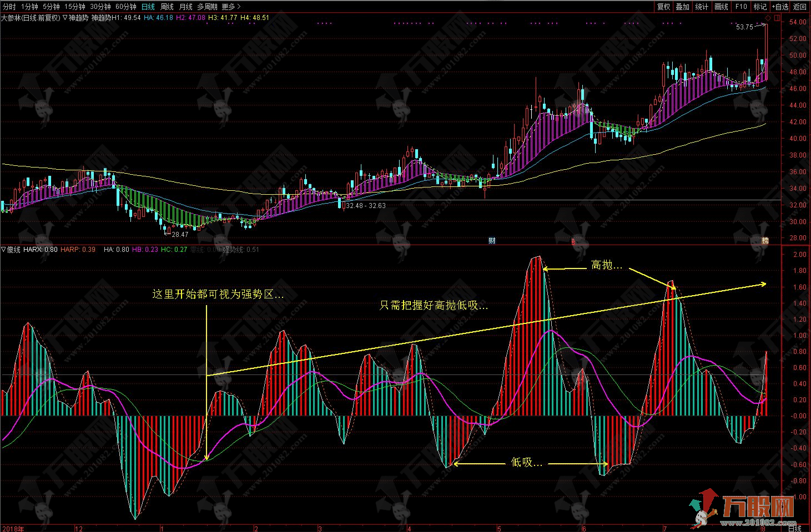Add stock via +自选 button
Viewport: 811px width, 532px height.
[x=779, y=7]
